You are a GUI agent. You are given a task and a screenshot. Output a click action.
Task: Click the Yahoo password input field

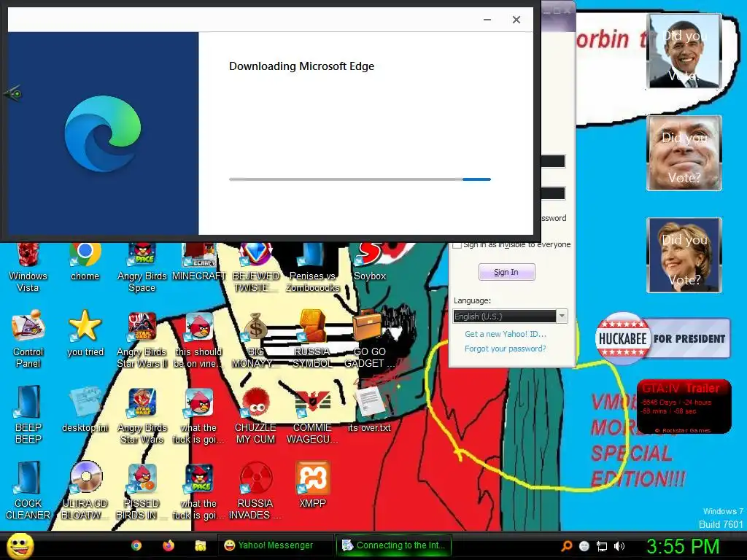(x=553, y=192)
